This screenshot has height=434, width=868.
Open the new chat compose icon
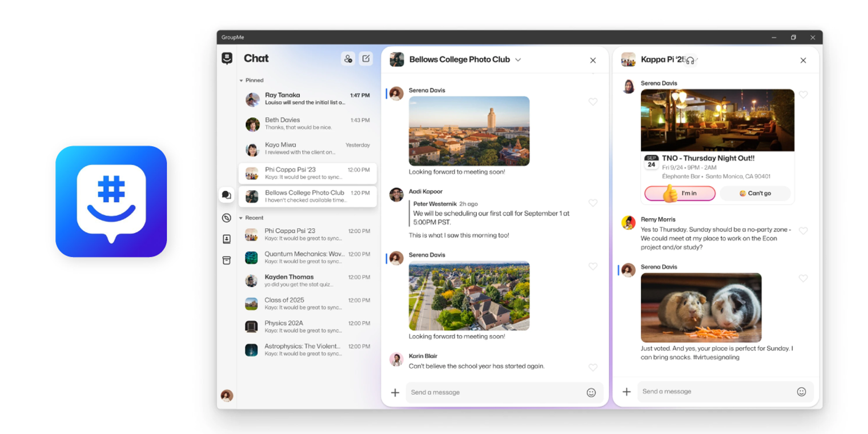(366, 58)
